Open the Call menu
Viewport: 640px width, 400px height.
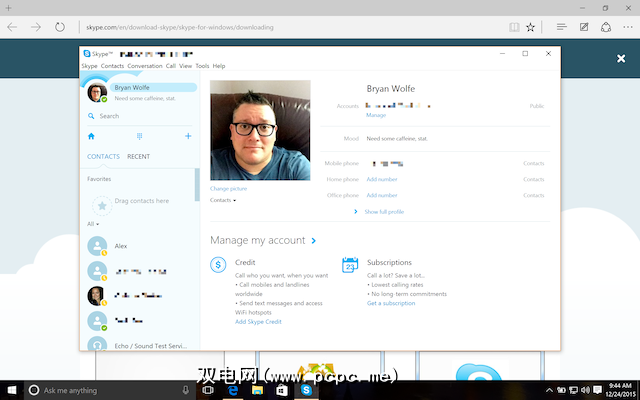tap(171, 66)
